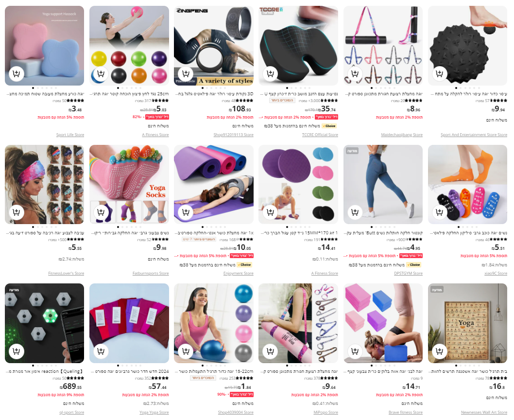Screen dimensions: 514x420
Task: Open the rolled purple yoga mats product image
Action: click(x=214, y=184)
